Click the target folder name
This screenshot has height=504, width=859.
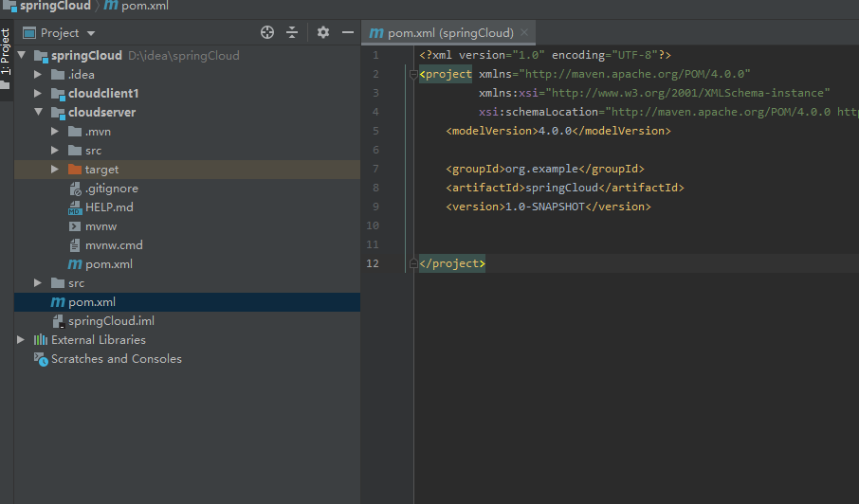tap(101, 170)
